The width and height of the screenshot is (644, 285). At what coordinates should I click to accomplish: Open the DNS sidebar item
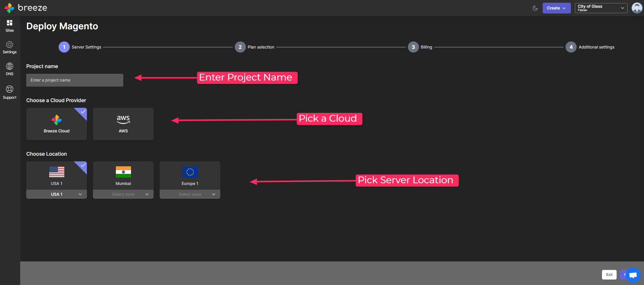point(9,69)
